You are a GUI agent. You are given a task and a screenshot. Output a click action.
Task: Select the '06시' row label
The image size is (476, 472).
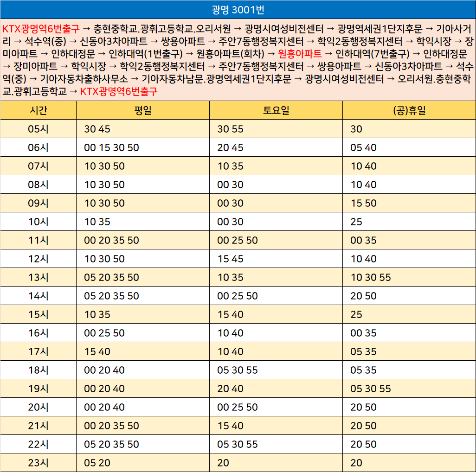coord(38,147)
